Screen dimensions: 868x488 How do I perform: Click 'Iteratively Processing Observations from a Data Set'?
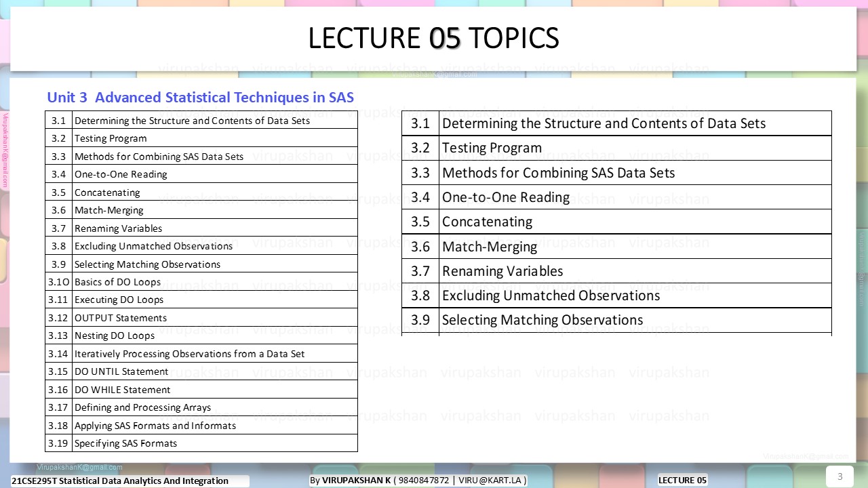190,354
